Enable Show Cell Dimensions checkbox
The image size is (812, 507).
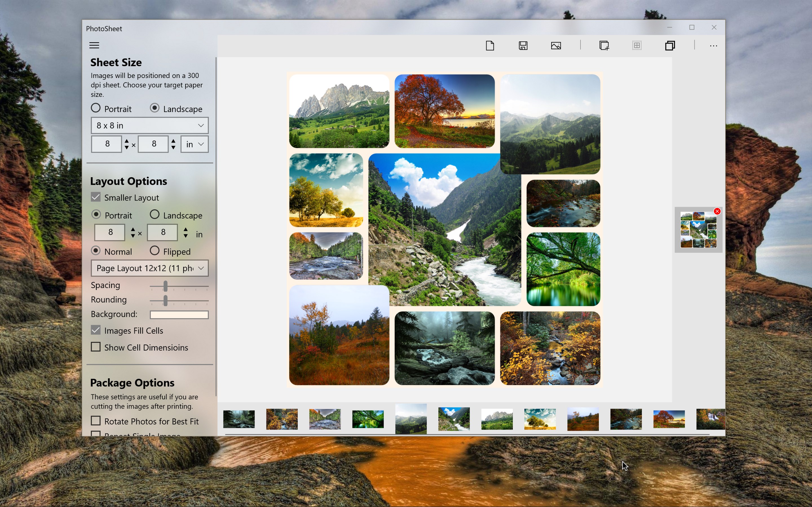(96, 347)
